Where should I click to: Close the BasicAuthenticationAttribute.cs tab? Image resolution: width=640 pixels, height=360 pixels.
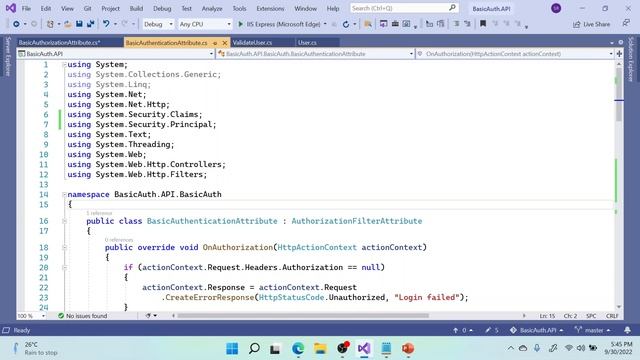[x=224, y=43]
